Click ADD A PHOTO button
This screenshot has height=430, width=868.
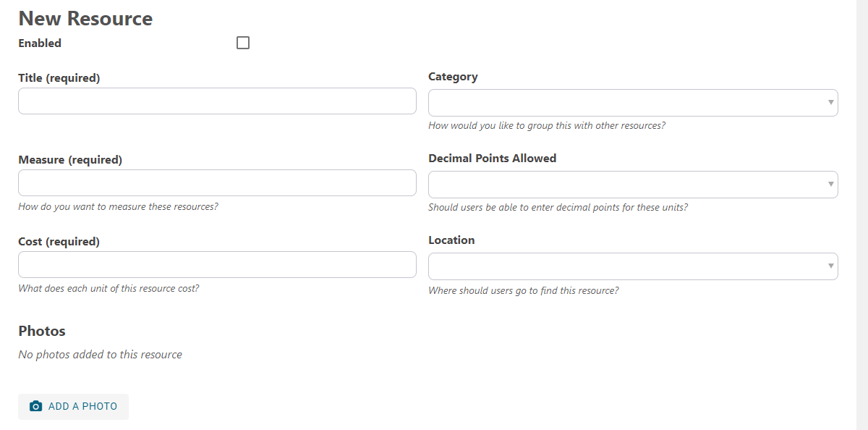click(x=73, y=407)
